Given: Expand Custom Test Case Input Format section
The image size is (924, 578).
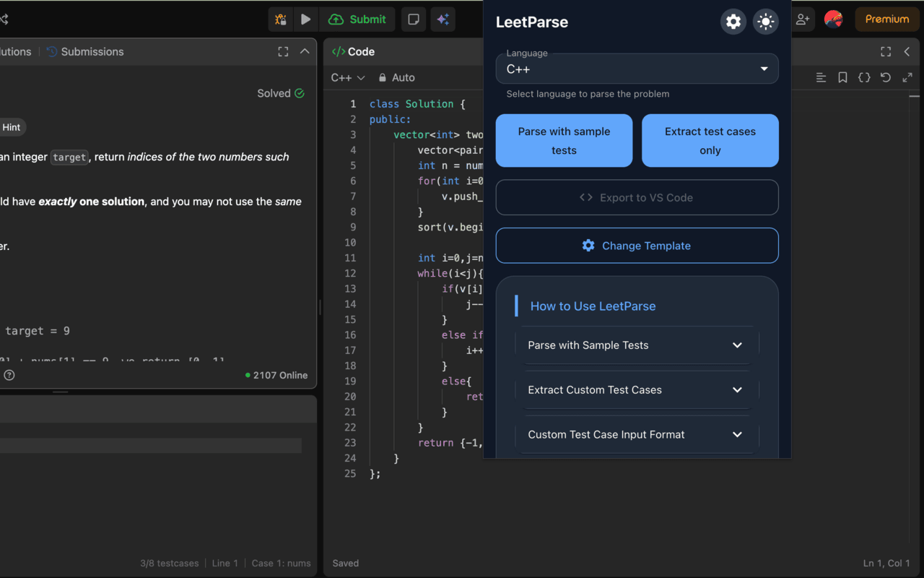Looking at the screenshot, I should [636, 435].
